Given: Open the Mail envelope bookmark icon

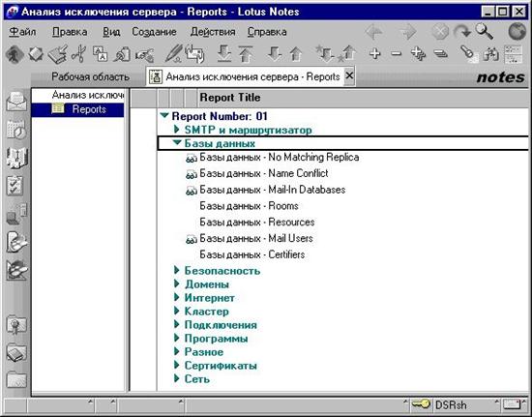Looking at the screenshot, I should pos(16,102).
